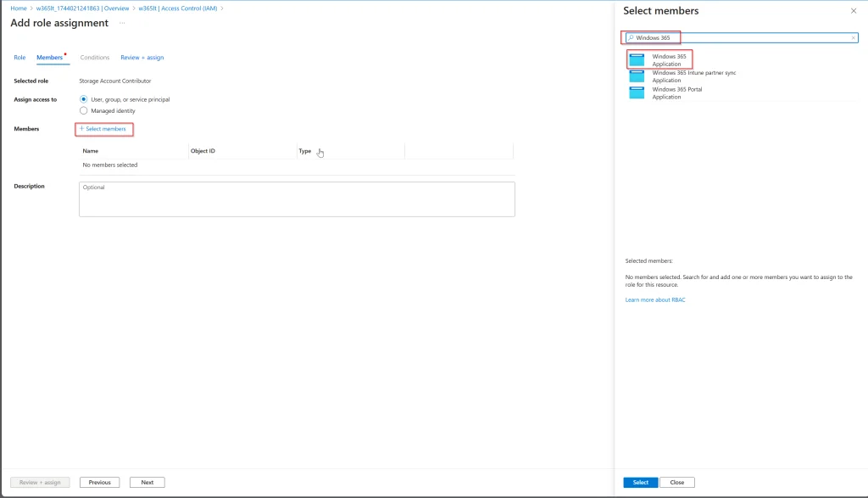Screen dimensions: 868x498
Task: Click the Windows 365 application icon
Action: 637,60
